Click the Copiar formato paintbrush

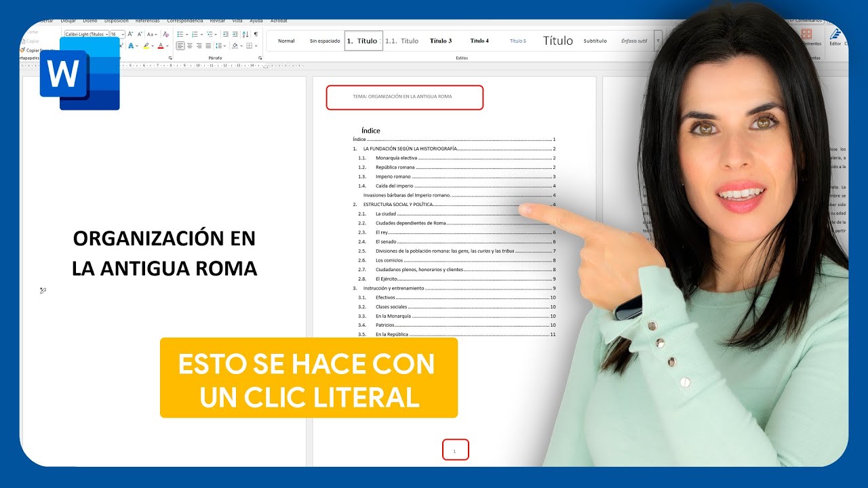click(x=23, y=50)
